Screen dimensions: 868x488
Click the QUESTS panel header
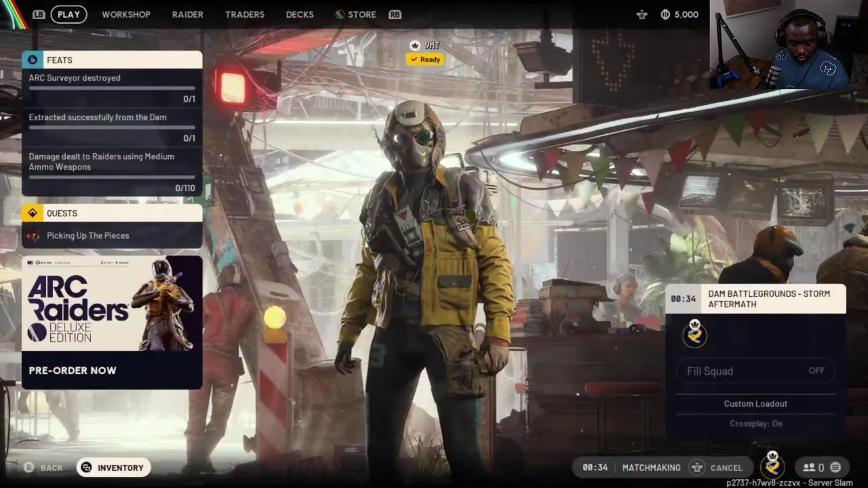[x=112, y=213]
